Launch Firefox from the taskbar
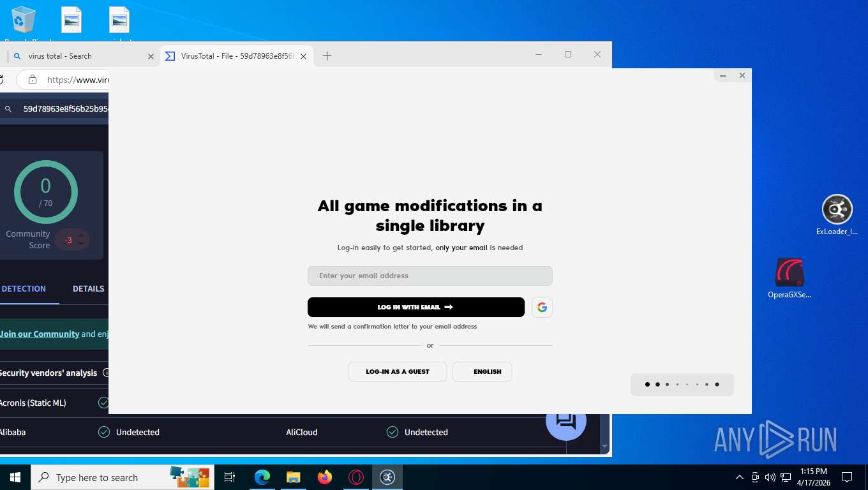This screenshot has height=490, width=868. tap(325, 477)
